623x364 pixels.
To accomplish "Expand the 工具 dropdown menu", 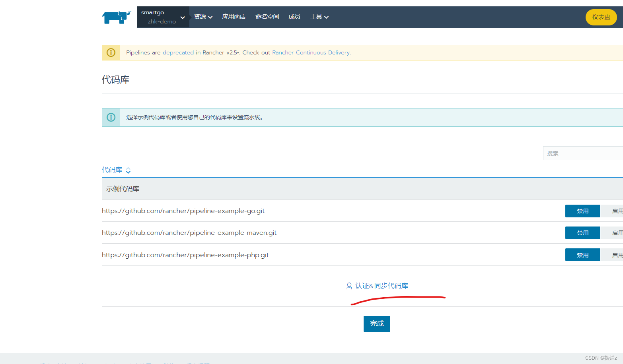I will (319, 17).
